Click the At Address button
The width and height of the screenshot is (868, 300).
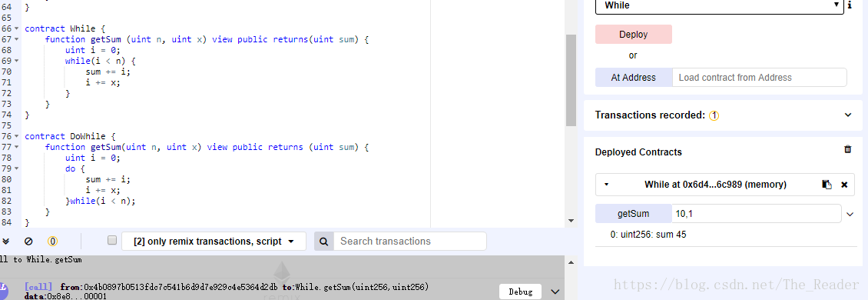pyautogui.click(x=633, y=78)
